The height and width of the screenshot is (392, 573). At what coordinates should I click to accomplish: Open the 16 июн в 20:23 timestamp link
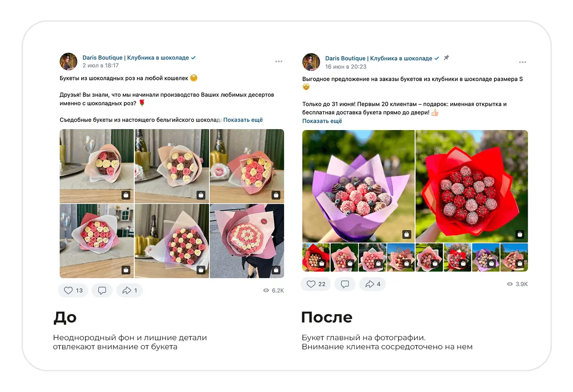346,66
